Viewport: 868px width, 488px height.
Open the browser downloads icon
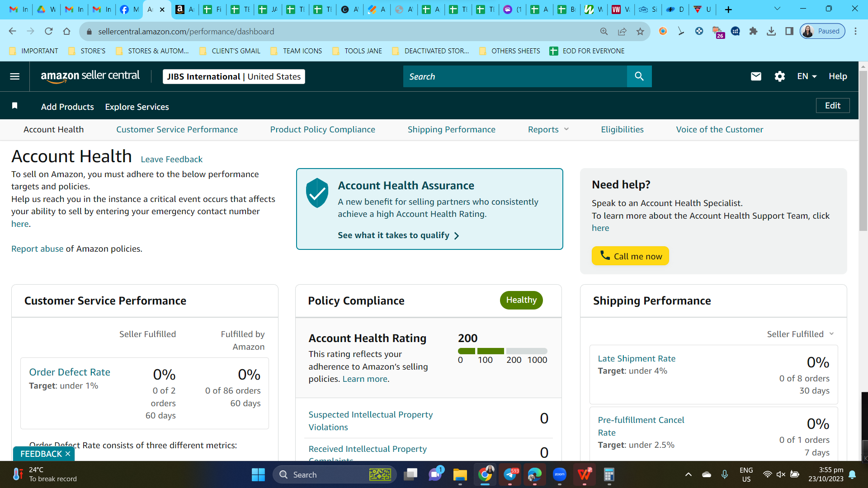771,31
